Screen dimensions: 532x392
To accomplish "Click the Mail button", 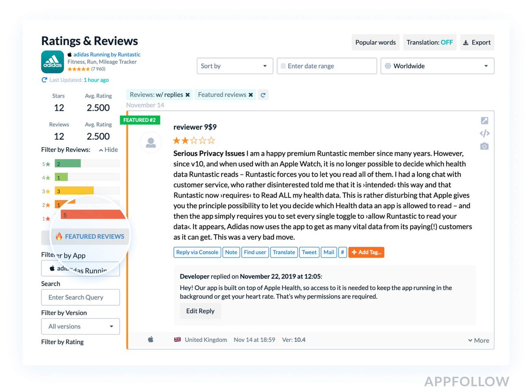I will click(x=329, y=252).
